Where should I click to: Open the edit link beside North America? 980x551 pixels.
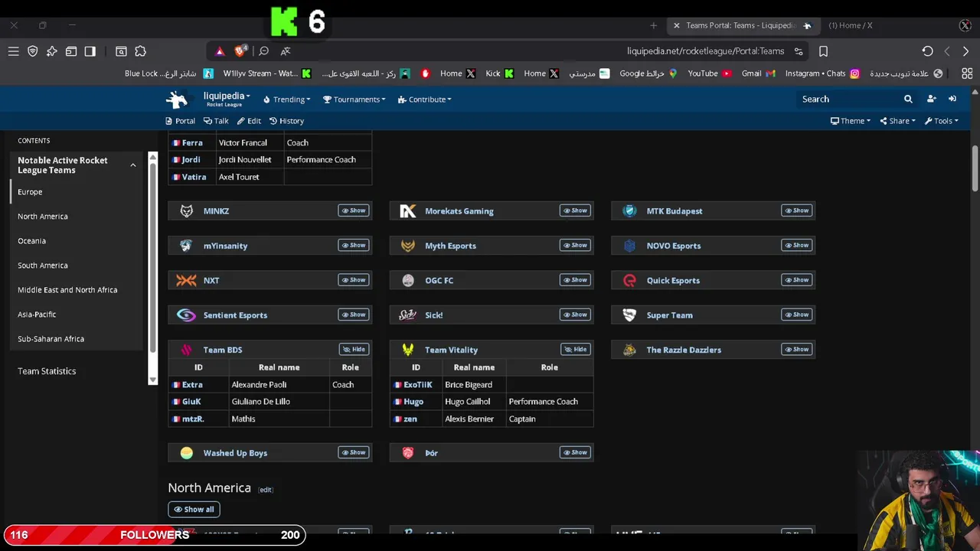click(266, 490)
